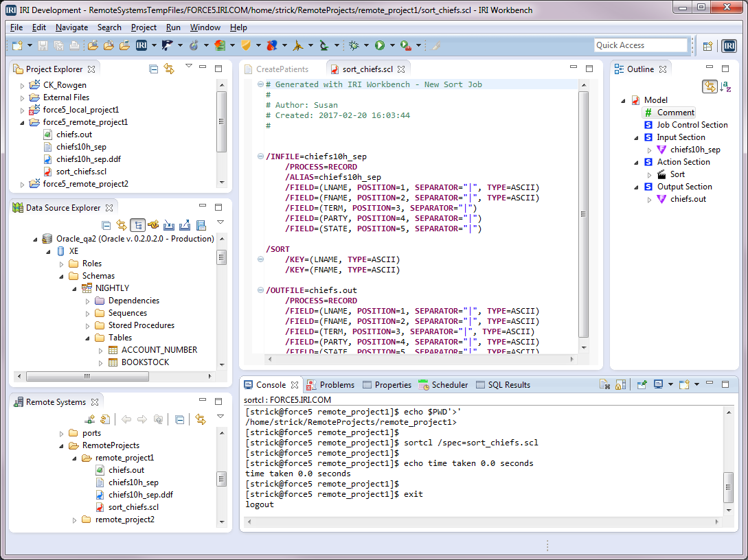Switch to the CreatePatients editor tab
748x560 pixels.
pyautogui.click(x=282, y=69)
